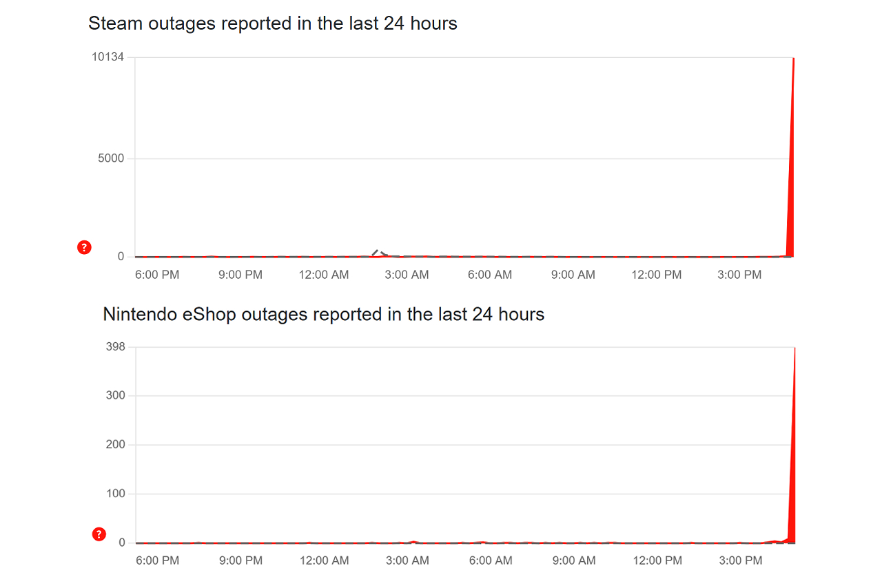This screenshot has height=588, width=882.
Task: Click the 100 gridline label in eShop chart
Action: tap(116, 494)
